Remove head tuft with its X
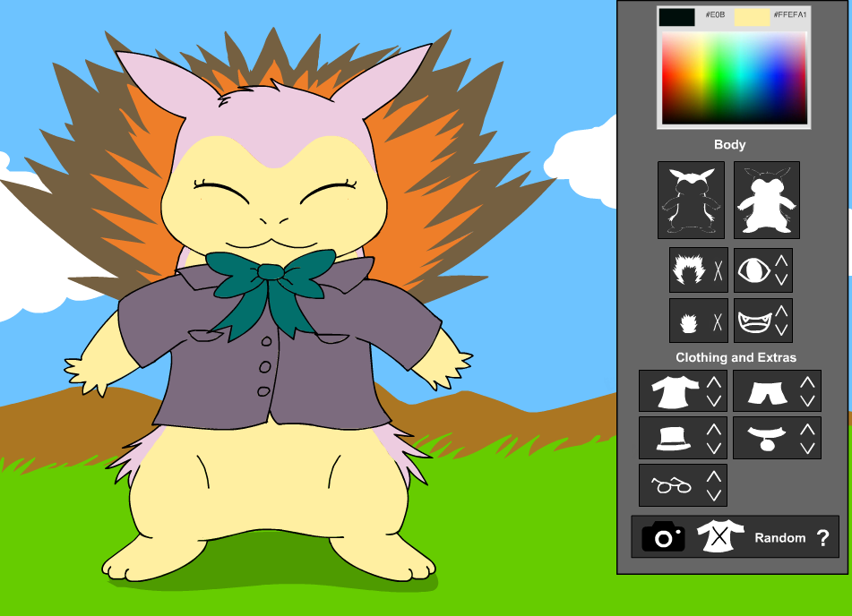Screen dimensions: 852x616 [718, 322]
